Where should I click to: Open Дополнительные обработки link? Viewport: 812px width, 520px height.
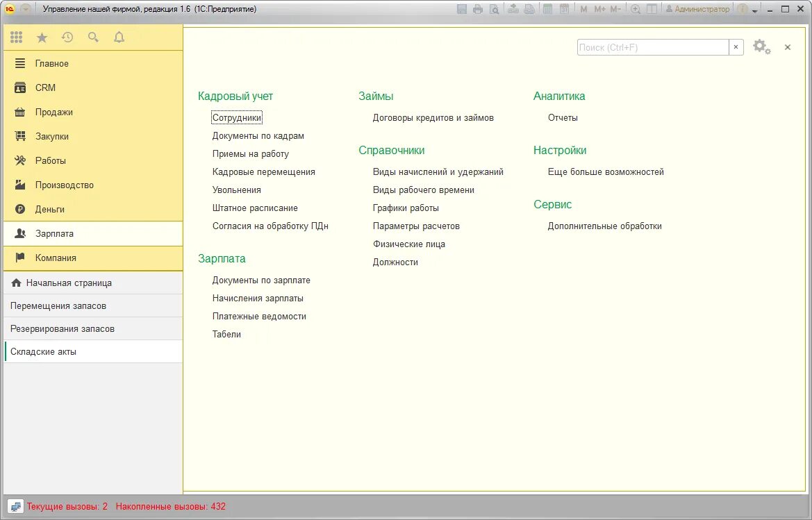click(x=605, y=226)
